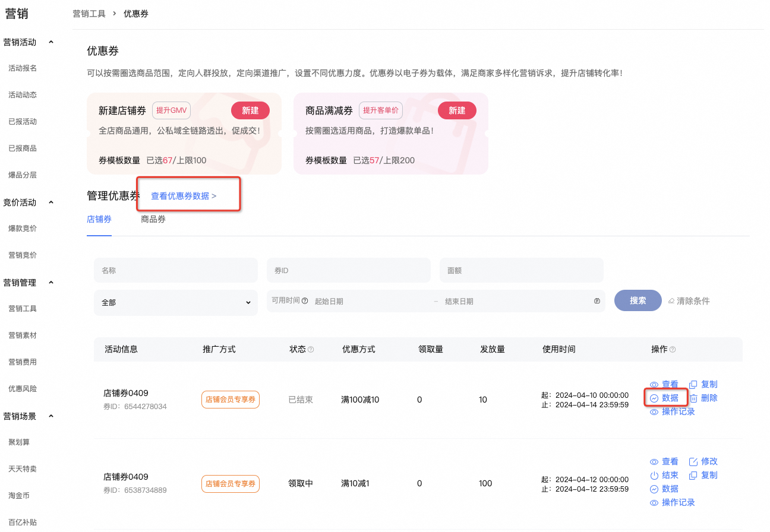This screenshot has height=532, width=770.
Task: Open 已报活动 in the sidebar
Action: pyautogui.click(x=23, y=122)
